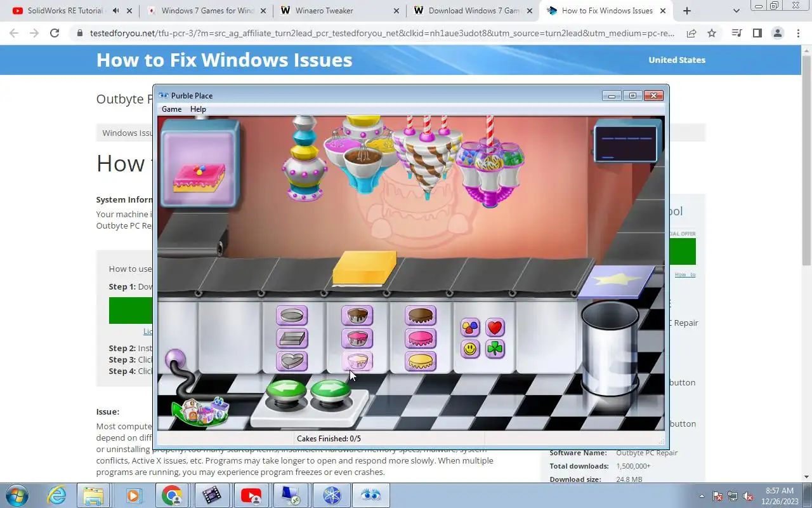Screen dimensions: 812x508
Task: Go back to previous page
Action: [14, 34]
